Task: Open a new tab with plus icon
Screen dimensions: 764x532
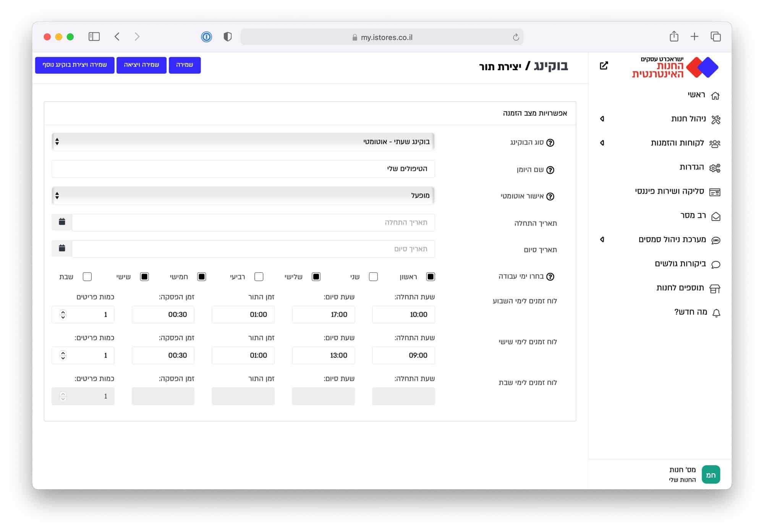Action: point(694,37)
